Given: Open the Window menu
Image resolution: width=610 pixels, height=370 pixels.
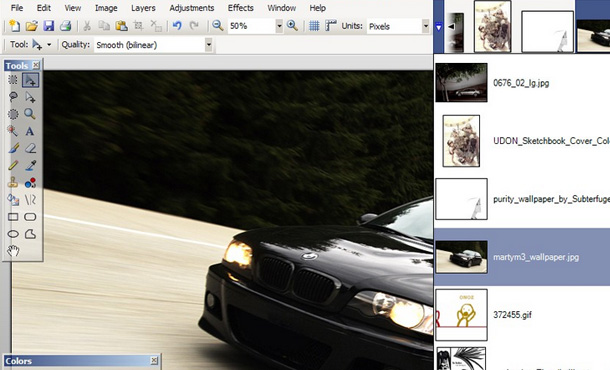Looking at the screenshot, I should [x=282, y=8].
